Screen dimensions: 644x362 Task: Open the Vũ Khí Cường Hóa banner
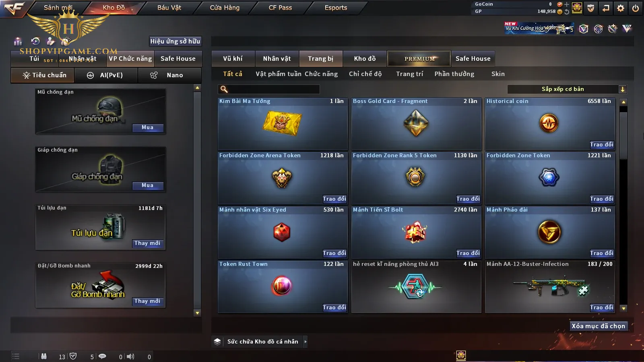coord(539,28)
